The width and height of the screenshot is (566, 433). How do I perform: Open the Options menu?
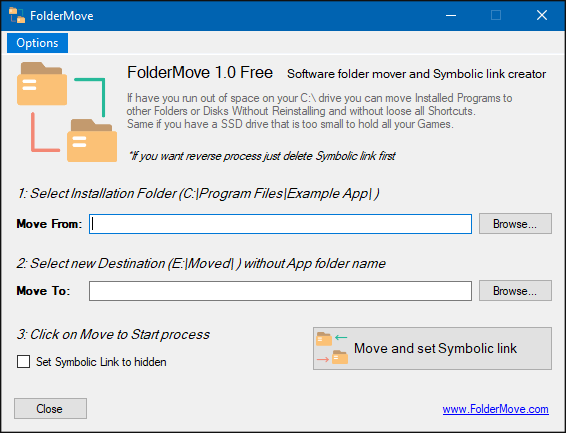pyautogui.click(x=37, y=43)
